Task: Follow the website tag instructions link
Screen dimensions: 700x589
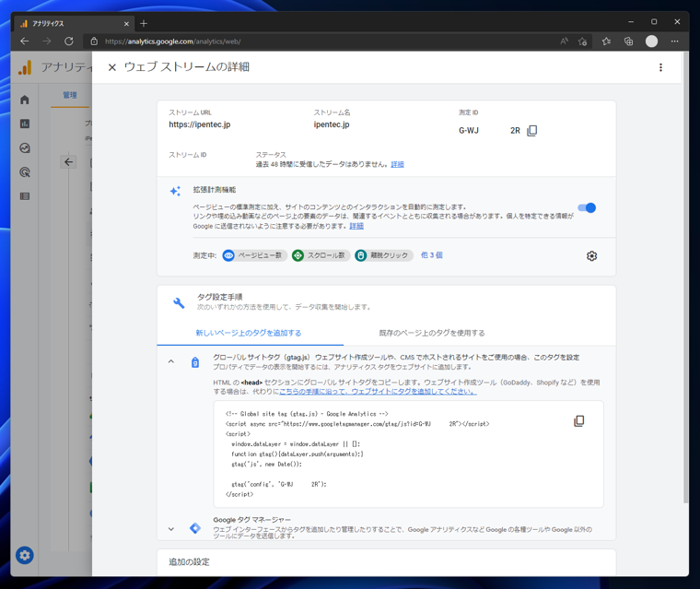Action: (x=378, y=392)
